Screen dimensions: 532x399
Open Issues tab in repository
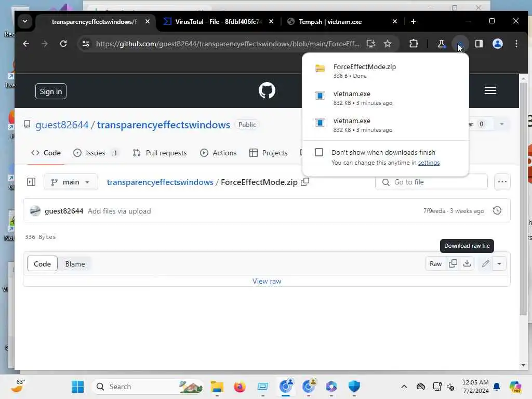96,153
